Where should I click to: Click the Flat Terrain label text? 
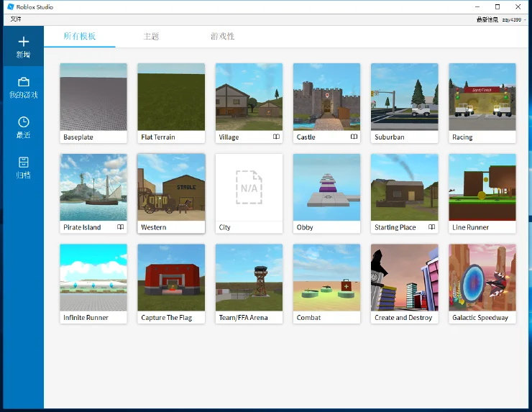click(x=158, y=137)
